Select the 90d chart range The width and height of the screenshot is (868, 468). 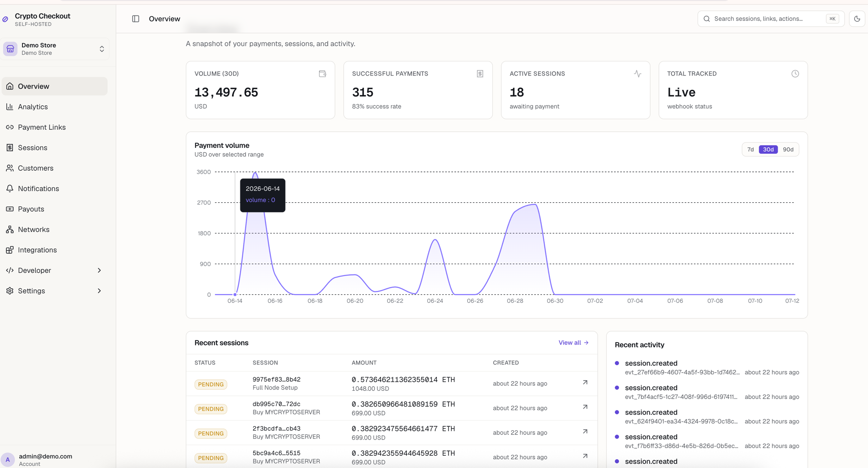tap(788, 149)
